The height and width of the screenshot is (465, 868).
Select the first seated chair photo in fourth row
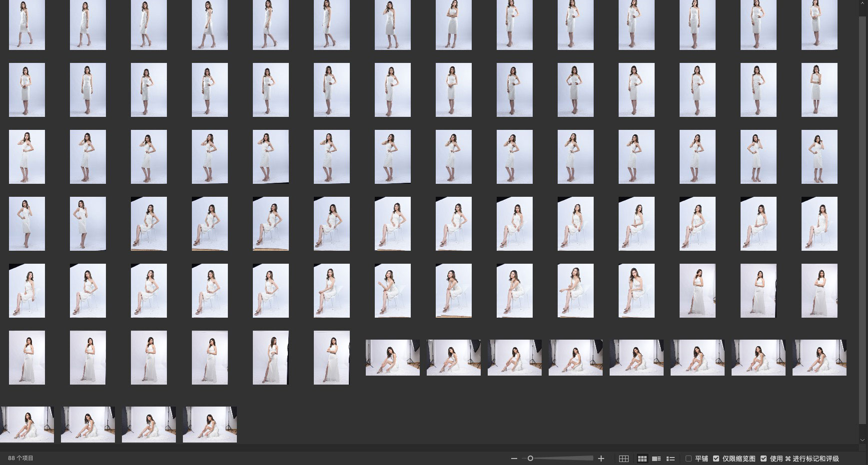click(x=149, y=224)
